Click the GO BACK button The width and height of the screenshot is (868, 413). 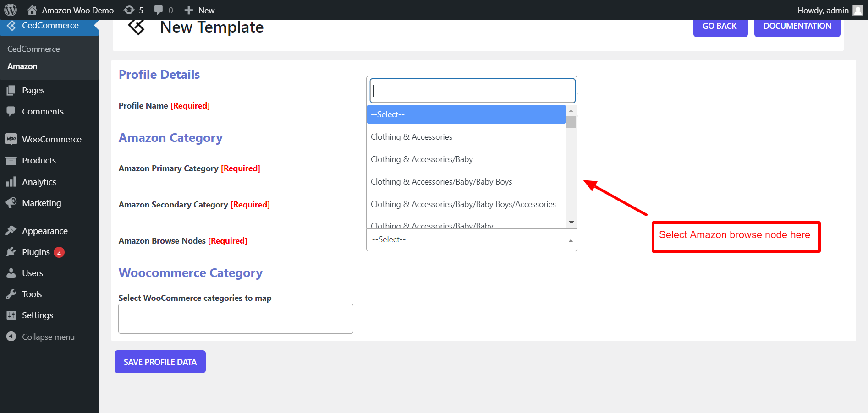pos(720,27)
